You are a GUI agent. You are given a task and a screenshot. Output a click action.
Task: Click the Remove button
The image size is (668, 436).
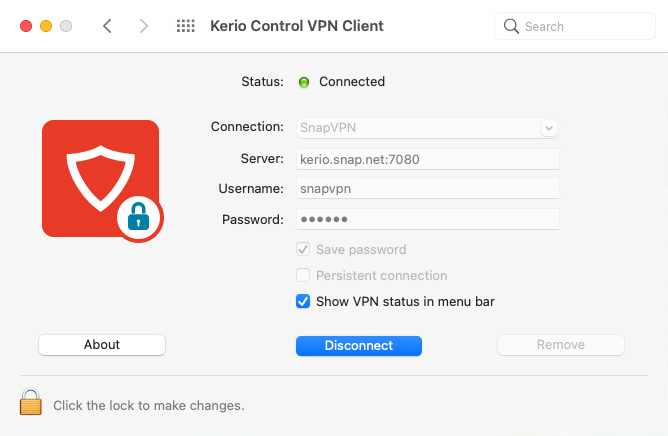click(561, 345)
